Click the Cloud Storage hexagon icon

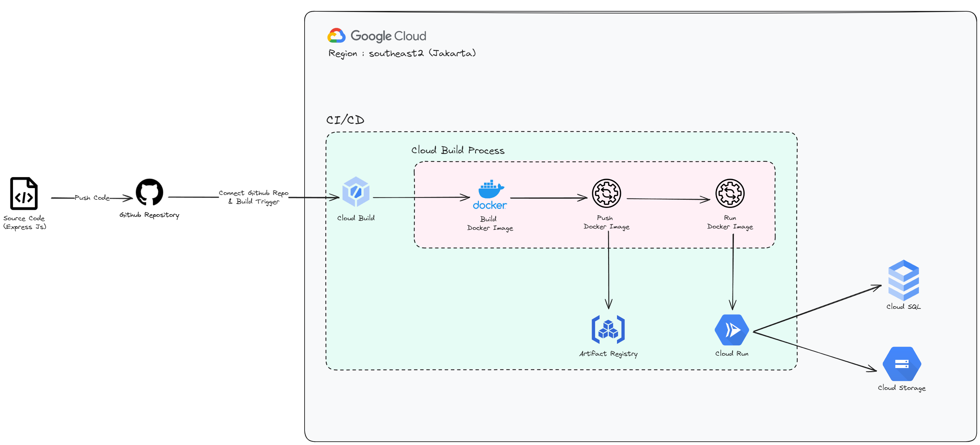pyautogui.click(x=902, y=364)
